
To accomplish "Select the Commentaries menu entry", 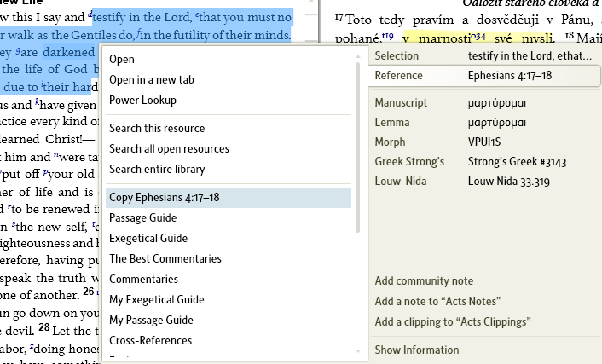I will point(143,279).
